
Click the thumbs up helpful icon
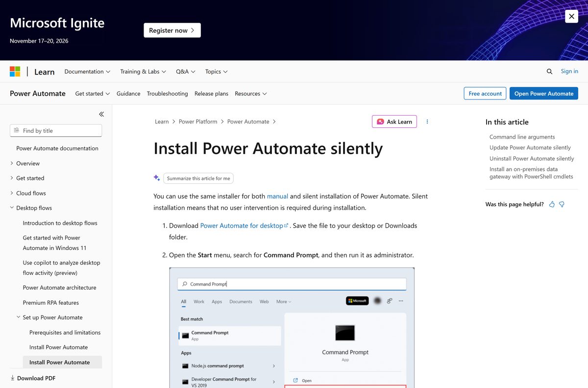[x=552, y=204]
